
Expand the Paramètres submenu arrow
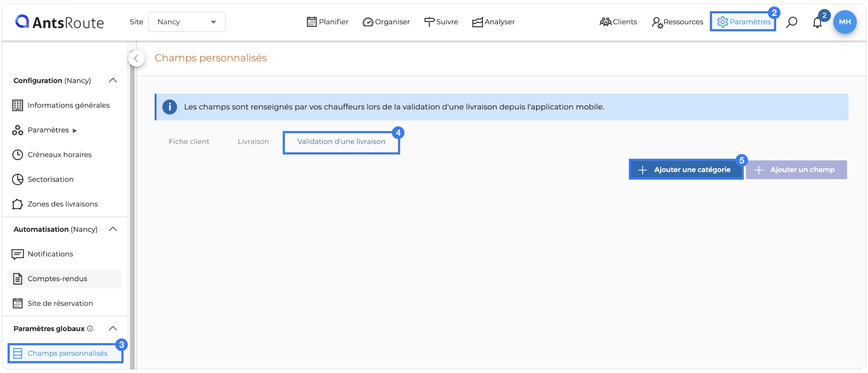[75, 130]
